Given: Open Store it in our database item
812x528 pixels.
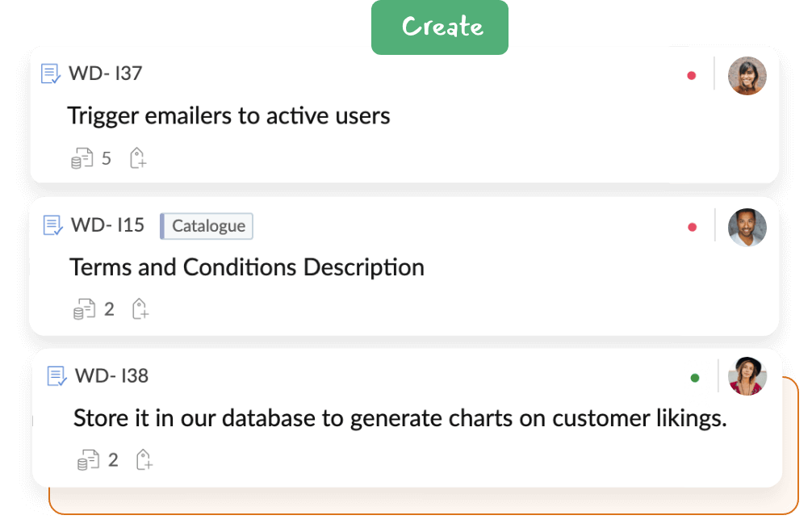Looking at the screenshot, I should 400,418.
